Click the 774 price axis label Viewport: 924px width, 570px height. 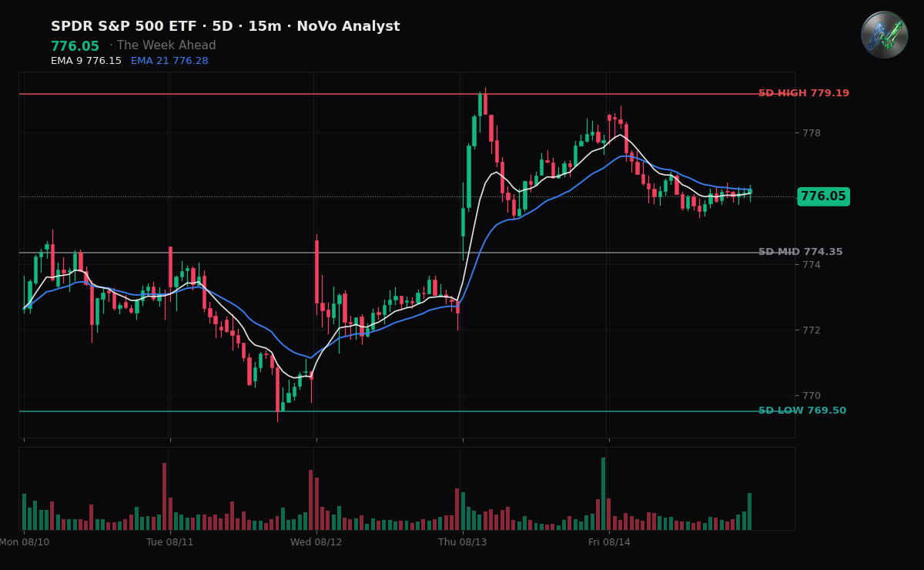coord(812,265)
